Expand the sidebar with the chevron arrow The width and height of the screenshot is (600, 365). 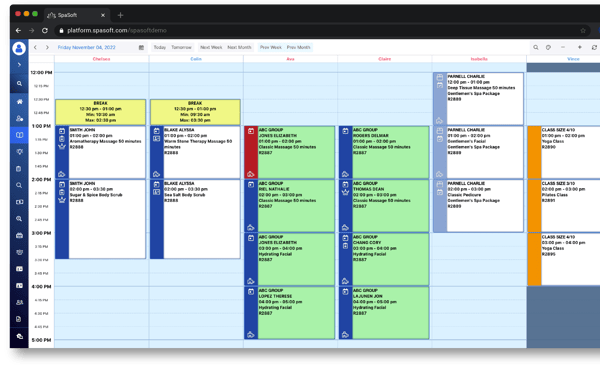tap(19, 65)
